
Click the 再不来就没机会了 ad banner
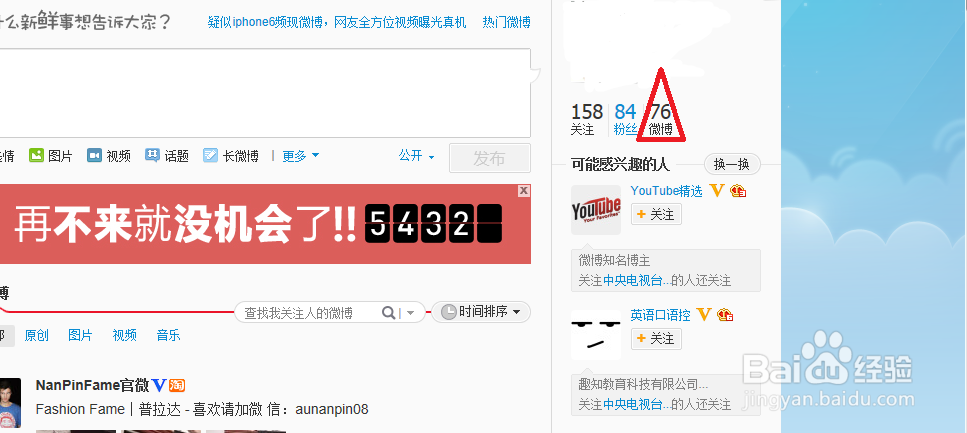[x=265, y=224]
